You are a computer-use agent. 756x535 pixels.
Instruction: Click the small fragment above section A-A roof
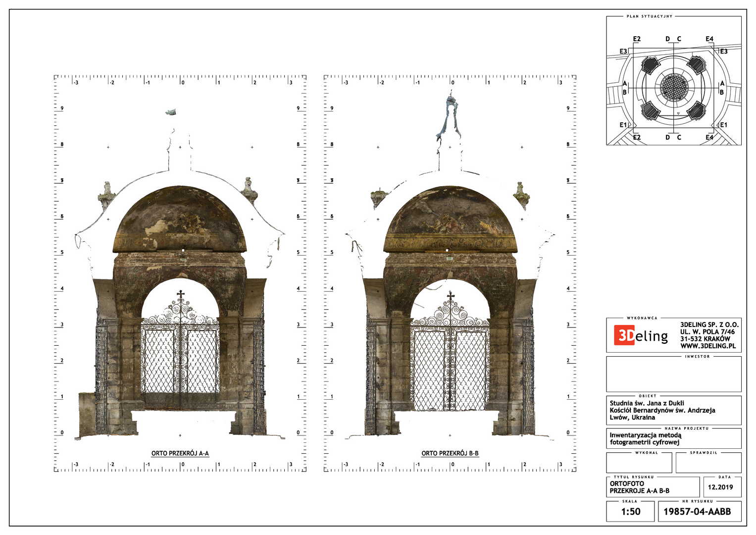click(171, 112)
